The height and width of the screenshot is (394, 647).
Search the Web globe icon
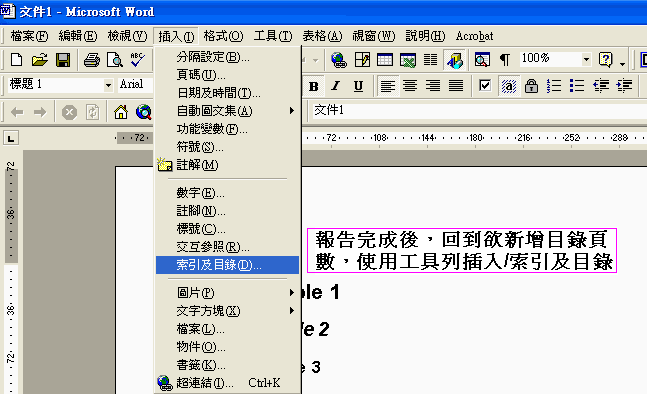pyautogui.click(x=144, y=112)
